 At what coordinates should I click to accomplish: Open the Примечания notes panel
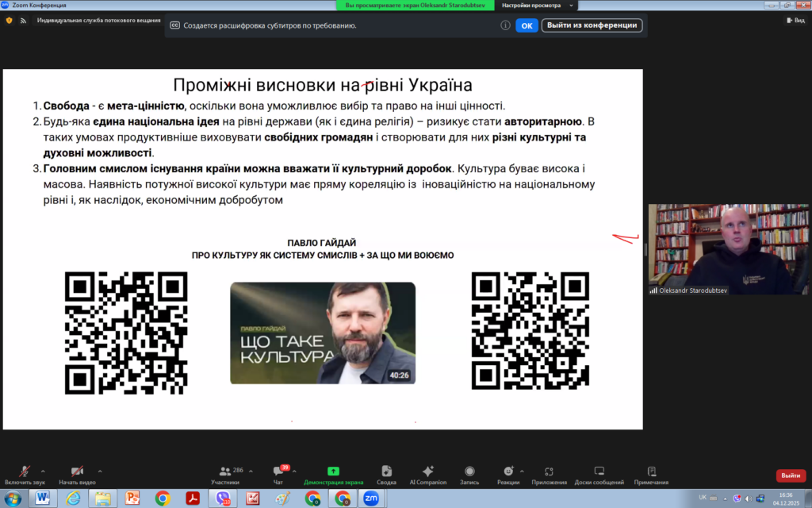point(651,473)
